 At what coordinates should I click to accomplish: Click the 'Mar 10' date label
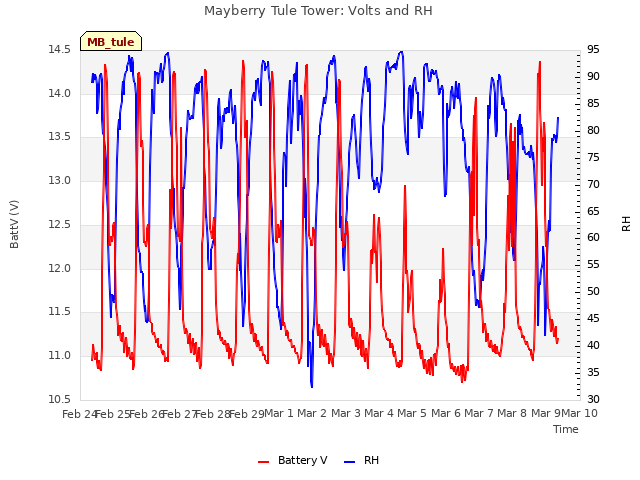pos(579,413)
